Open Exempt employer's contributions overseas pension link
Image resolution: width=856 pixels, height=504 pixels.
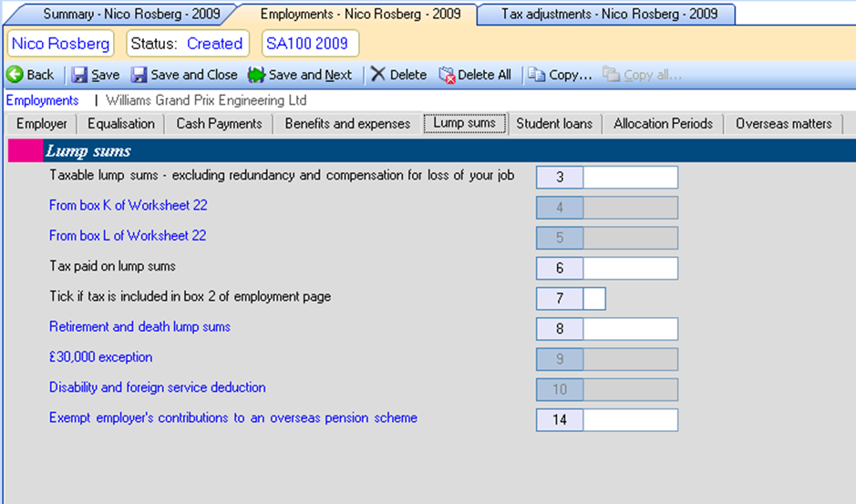233,417
